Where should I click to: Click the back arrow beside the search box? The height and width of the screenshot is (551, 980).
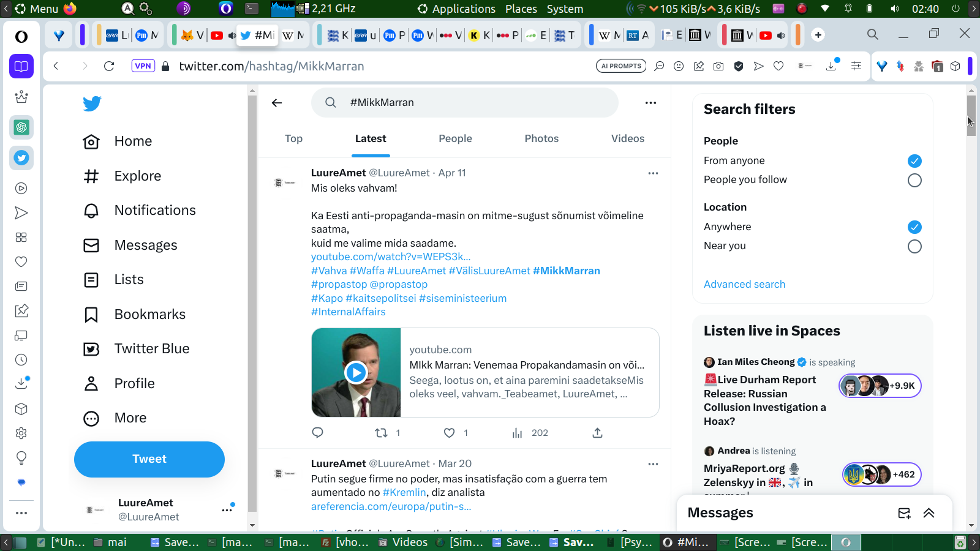click(x=277, y=103)
